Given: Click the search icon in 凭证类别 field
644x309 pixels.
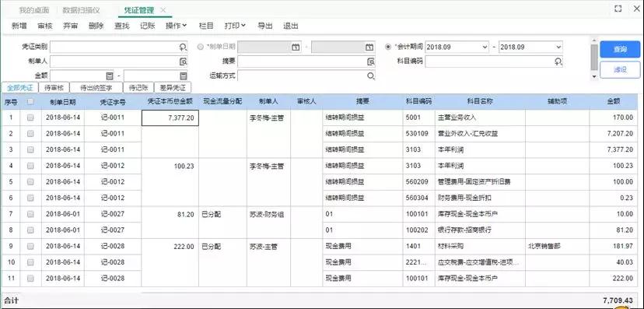Looking at the screenshot, I should (183, 47).
